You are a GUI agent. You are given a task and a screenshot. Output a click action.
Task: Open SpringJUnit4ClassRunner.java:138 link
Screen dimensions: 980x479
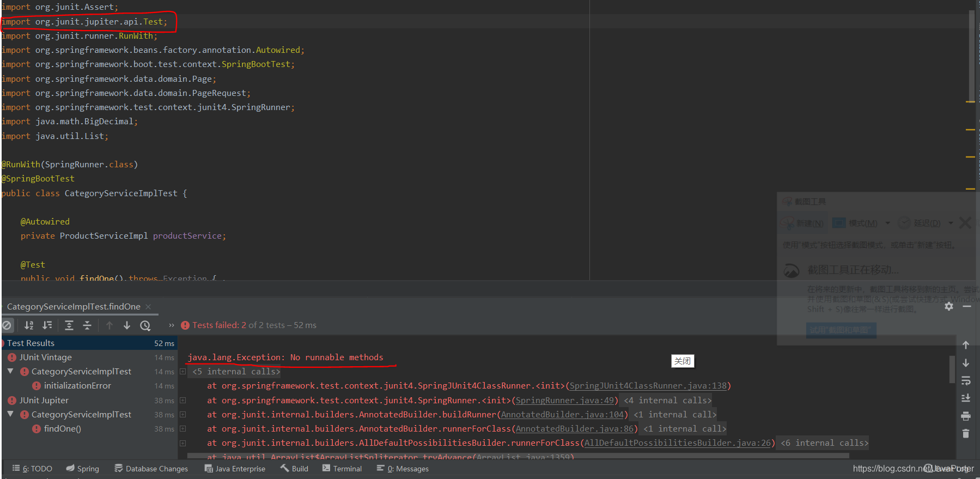[x=648, y=386]
